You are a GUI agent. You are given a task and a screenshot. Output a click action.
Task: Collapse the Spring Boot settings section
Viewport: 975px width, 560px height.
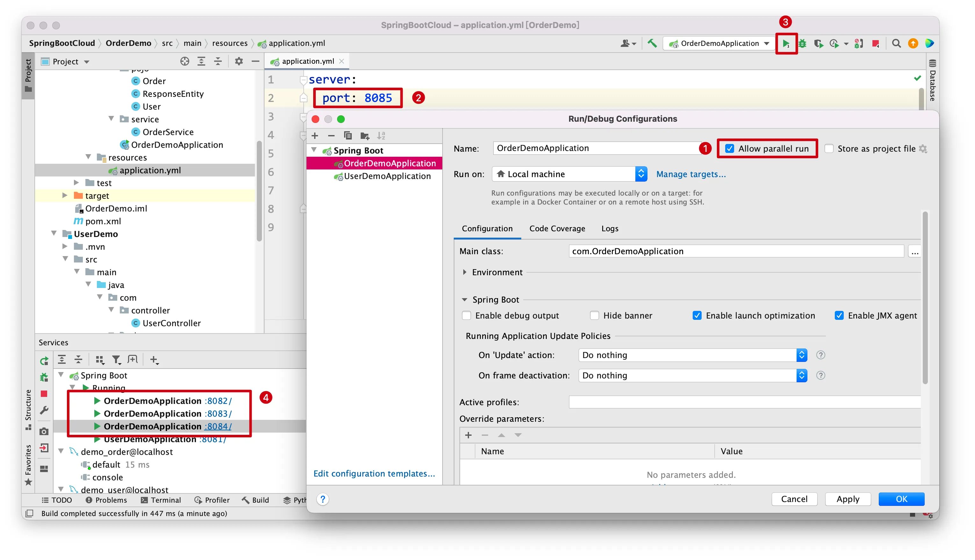pos(465,300)
